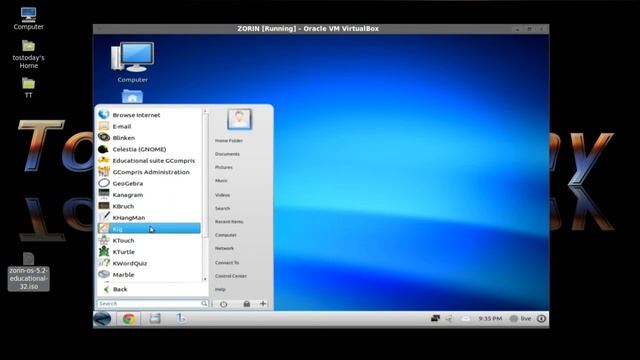Click the KTouch app icon
Viewport: 640px width, 360px height.
click(104, 240)
